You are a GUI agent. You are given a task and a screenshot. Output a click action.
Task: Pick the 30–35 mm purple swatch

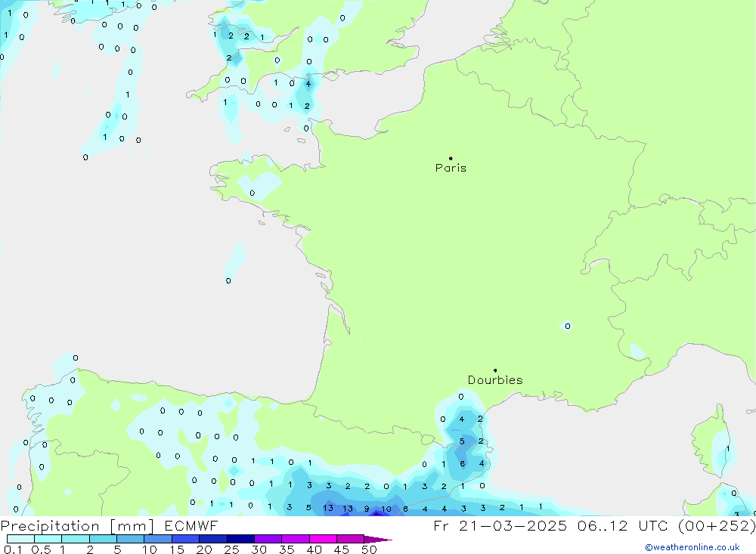(268, 539)
